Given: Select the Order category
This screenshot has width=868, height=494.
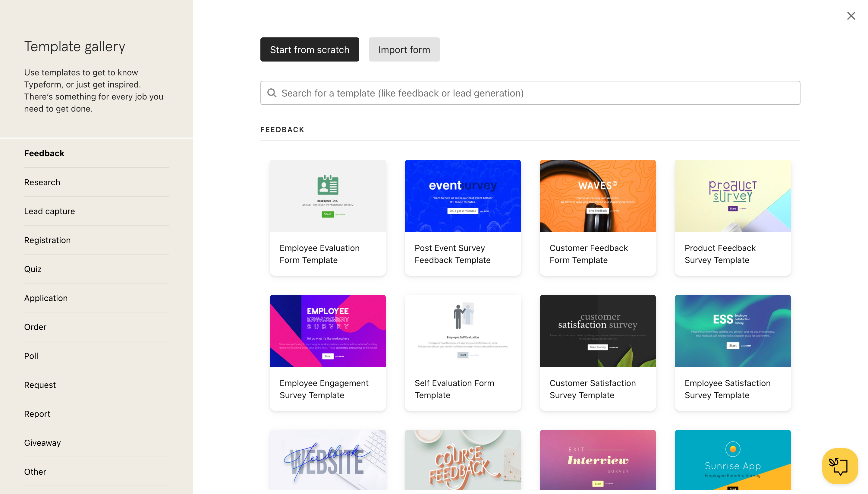Looking at the screenshot, I should pyautogui.click(x=96, y=327).
